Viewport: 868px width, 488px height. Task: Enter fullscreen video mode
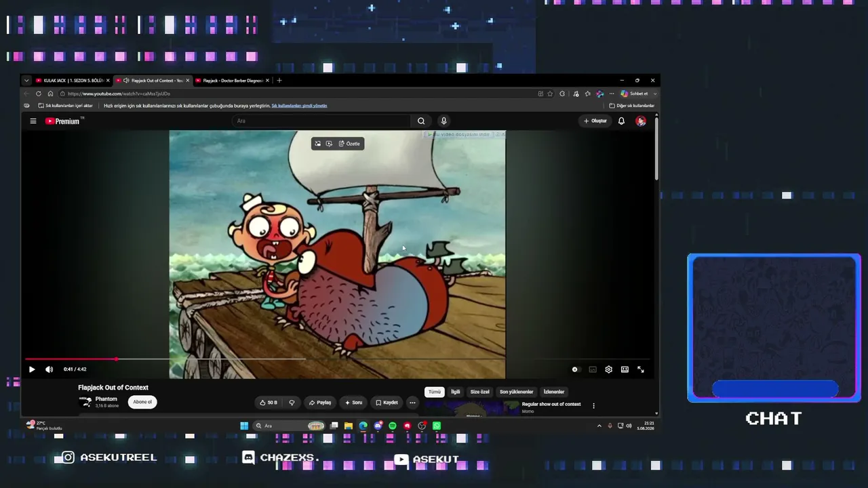click(x=641, y=369)
